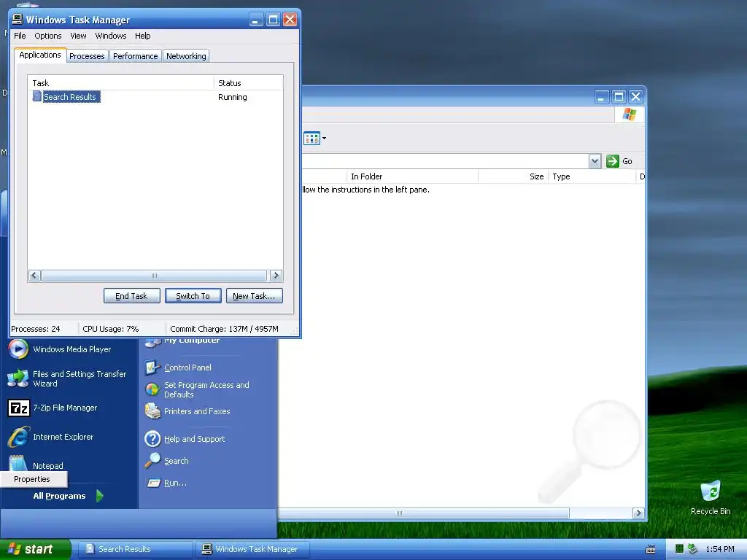This screenshot has width=747, height=560.
Task: Expand All Programs in Start menu
Action: (x=68, y=496)
